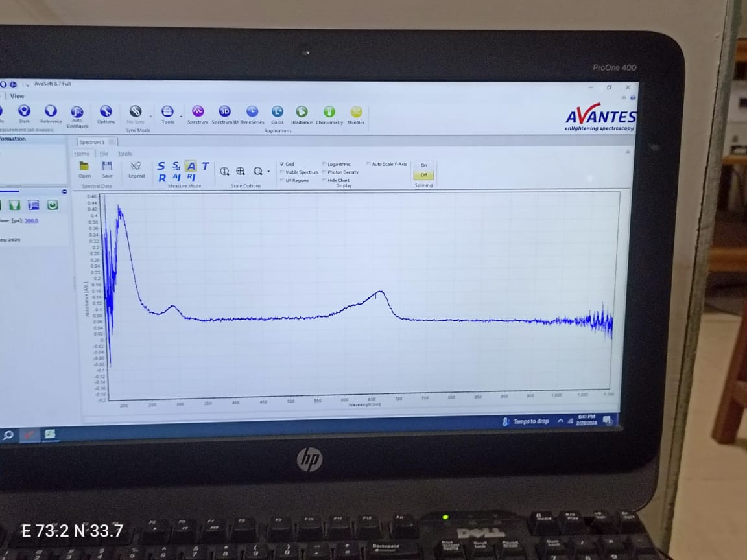Open Temps to drop weather widget
747x560 pixels.
[526, 421]
